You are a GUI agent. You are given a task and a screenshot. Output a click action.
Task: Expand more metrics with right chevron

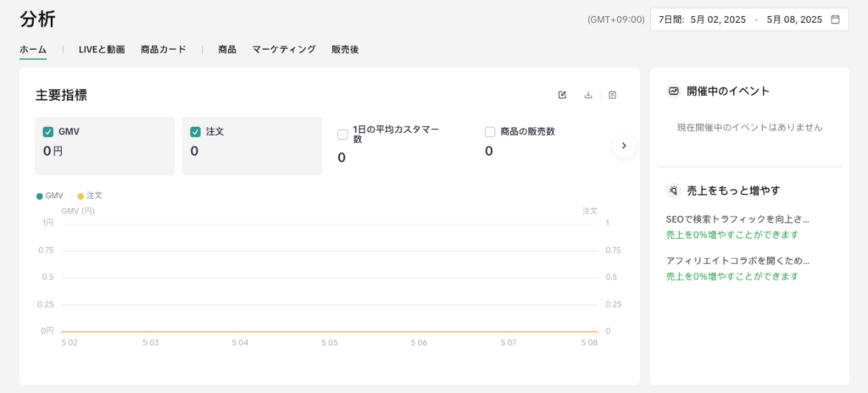(x=624, y=146)
